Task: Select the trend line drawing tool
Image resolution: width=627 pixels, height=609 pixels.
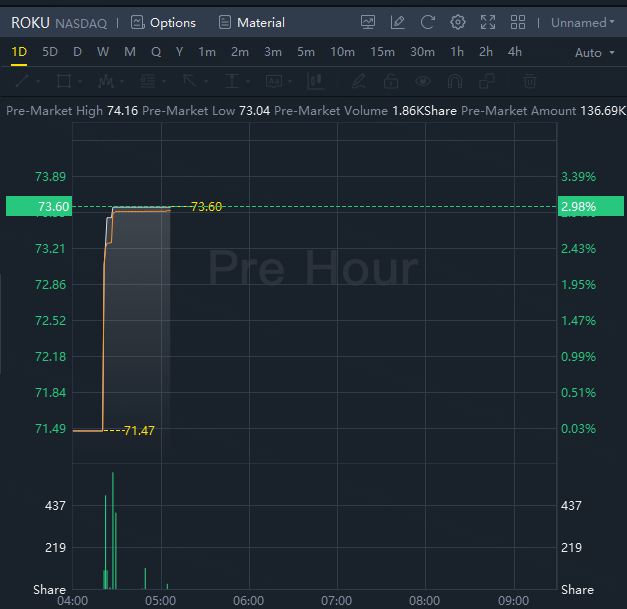Action: coord(22,81)
